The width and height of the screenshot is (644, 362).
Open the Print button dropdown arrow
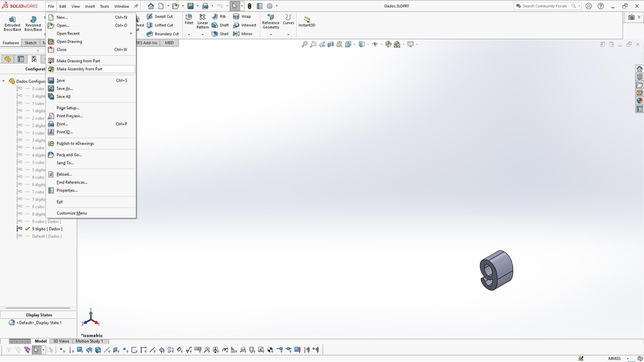coord(212,6)
